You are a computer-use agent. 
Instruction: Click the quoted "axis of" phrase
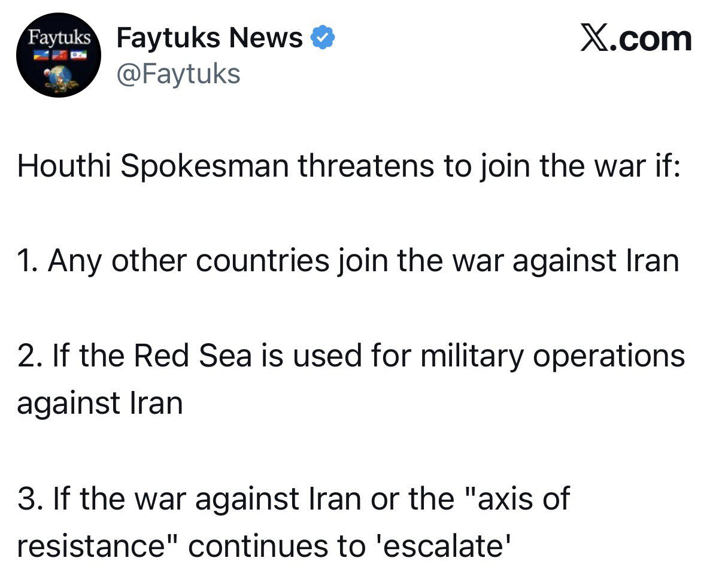tap(517, 498)
